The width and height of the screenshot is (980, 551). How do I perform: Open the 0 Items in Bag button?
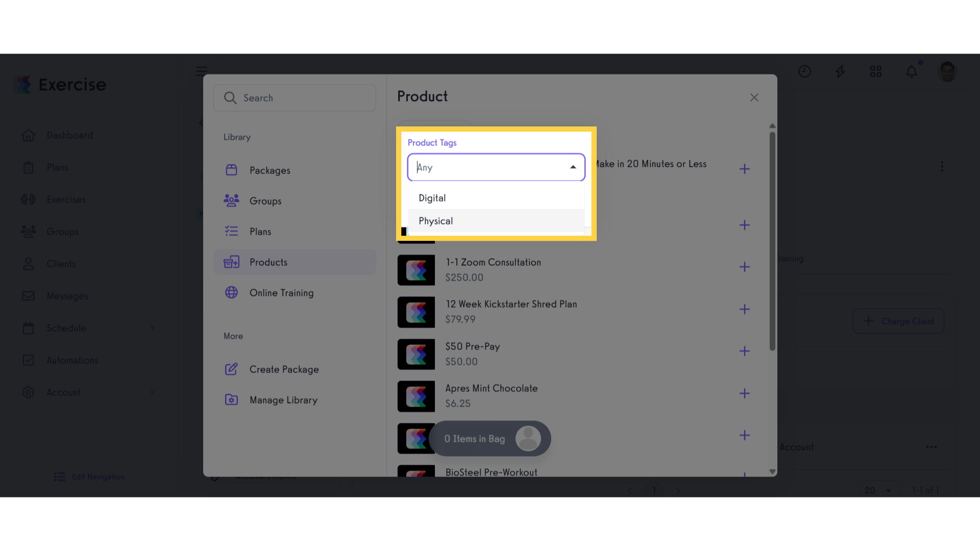point(490,439)
